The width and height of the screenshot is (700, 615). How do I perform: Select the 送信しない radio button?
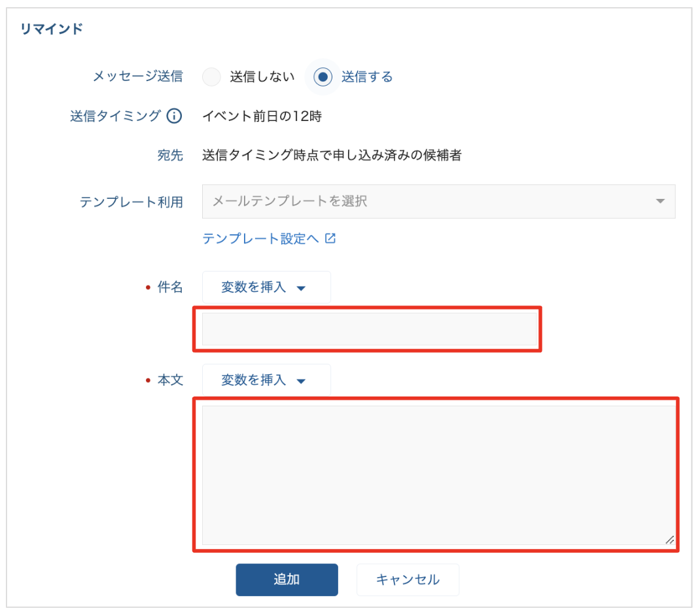pyautogui.click(x=211, y=77)
